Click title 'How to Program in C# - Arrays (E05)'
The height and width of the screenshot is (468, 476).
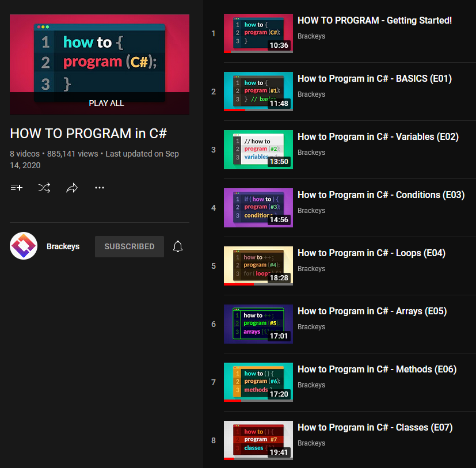click(x=372, y=311)
